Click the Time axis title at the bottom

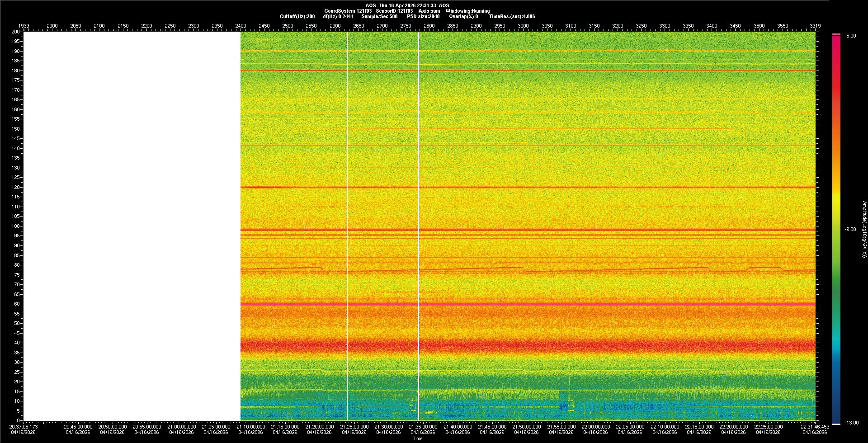pos(418,439)
